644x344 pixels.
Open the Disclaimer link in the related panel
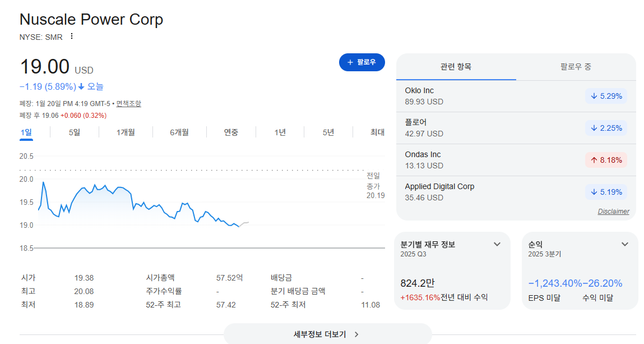(613, 211)
